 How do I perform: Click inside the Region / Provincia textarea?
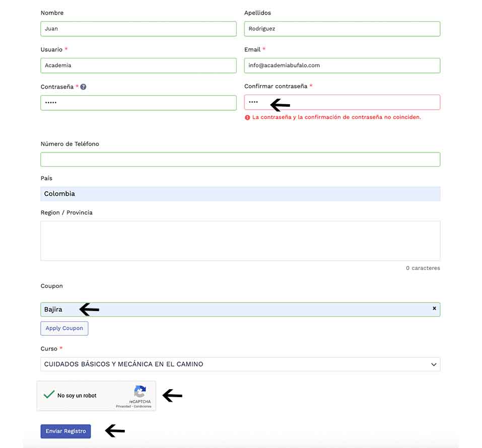click(x=240, y=241)
